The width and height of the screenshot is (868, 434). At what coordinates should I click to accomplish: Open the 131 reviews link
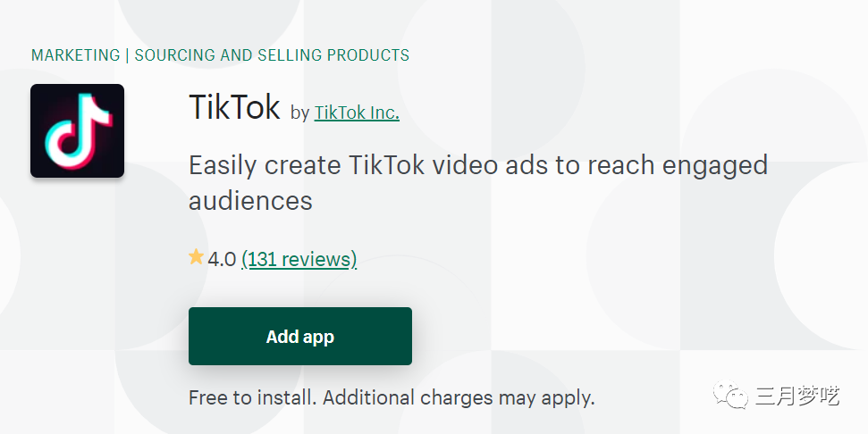(x=299, y=259)
